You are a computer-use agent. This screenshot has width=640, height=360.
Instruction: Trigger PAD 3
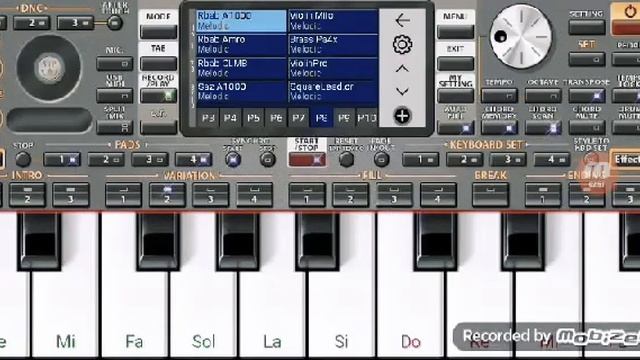point(150,160)
